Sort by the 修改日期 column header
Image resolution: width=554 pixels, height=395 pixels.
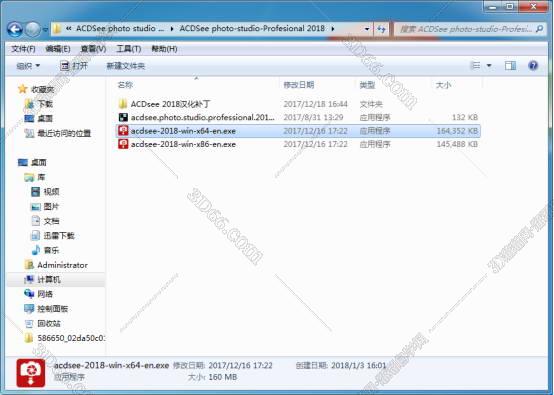tap(299, 85)
